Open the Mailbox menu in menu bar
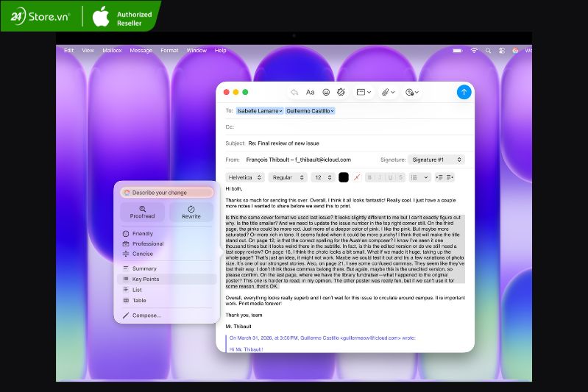Screen dimensions: 588x392 pyautogui.click(x=112, y=51)
